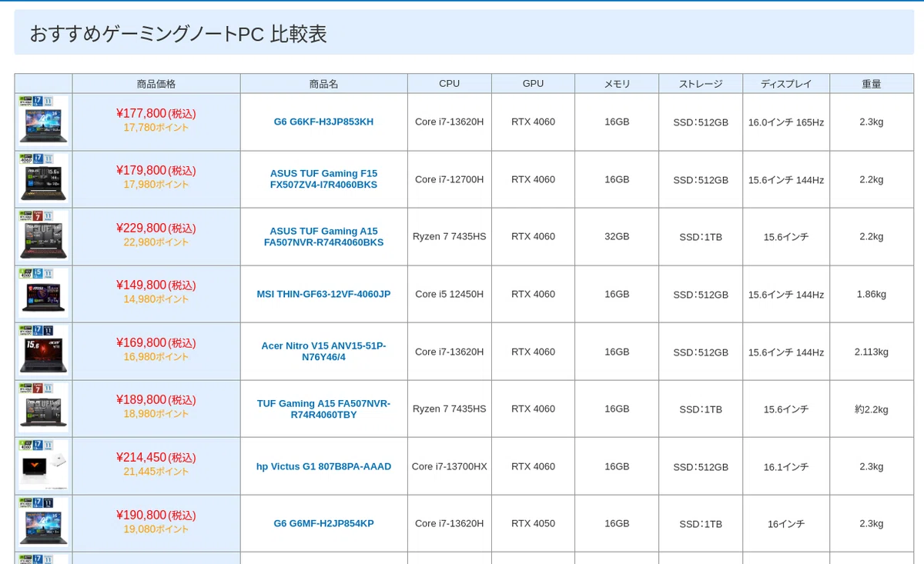Click the G6 G6MF-H2JP854KP laptop thumbnail
924x564 pixels.
(43, 523)
